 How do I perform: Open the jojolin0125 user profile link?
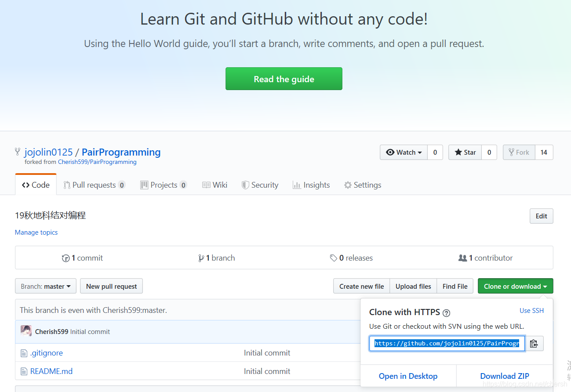tap(48, 152)
